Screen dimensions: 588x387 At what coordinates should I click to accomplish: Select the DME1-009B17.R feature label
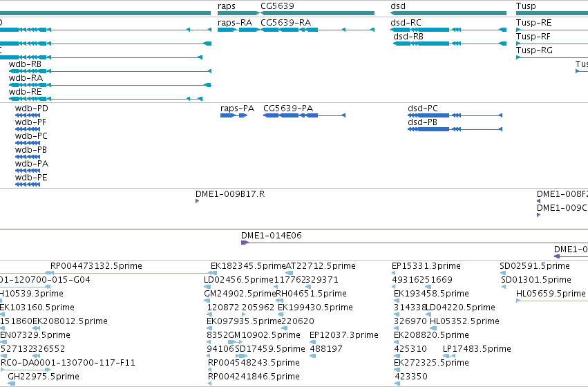pyautogui.click(x=230, y=194)
